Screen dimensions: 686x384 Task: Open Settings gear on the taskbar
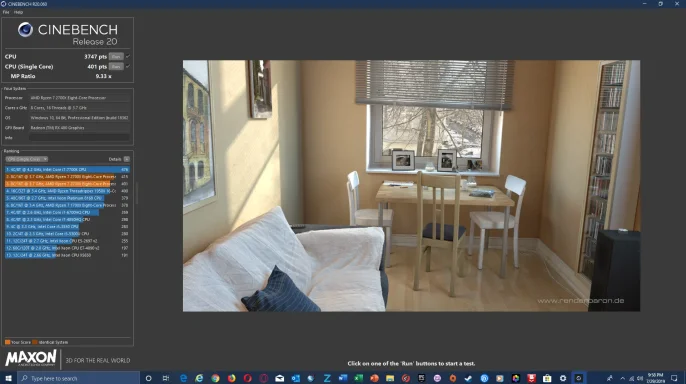pos(563,378)
